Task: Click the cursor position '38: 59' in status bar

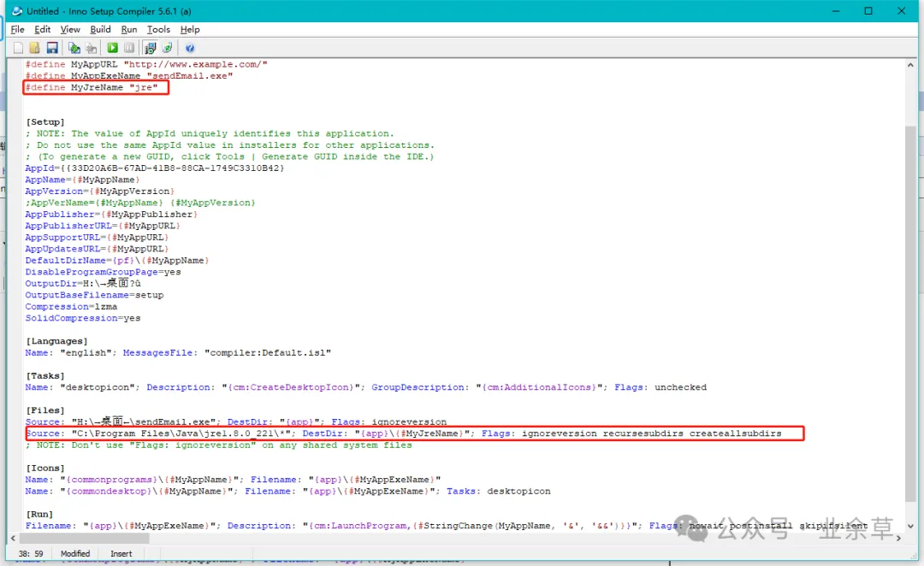Action: click(31, 554)
